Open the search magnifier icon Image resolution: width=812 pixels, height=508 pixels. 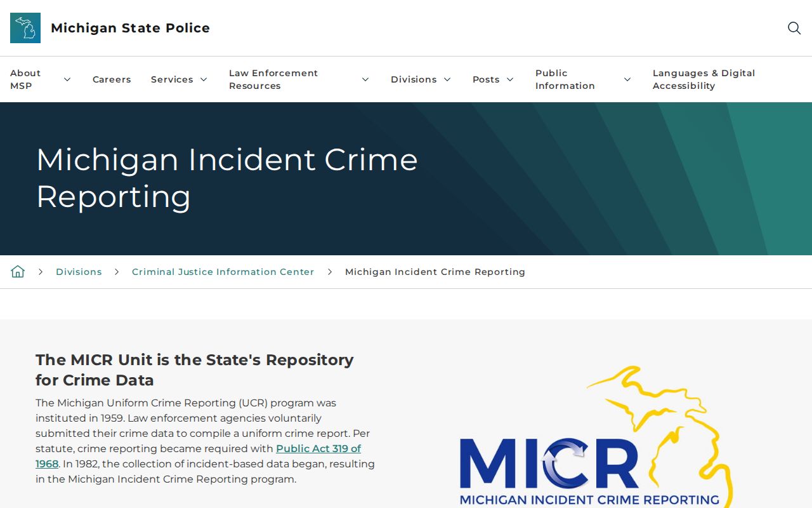[x=794, y=28]
